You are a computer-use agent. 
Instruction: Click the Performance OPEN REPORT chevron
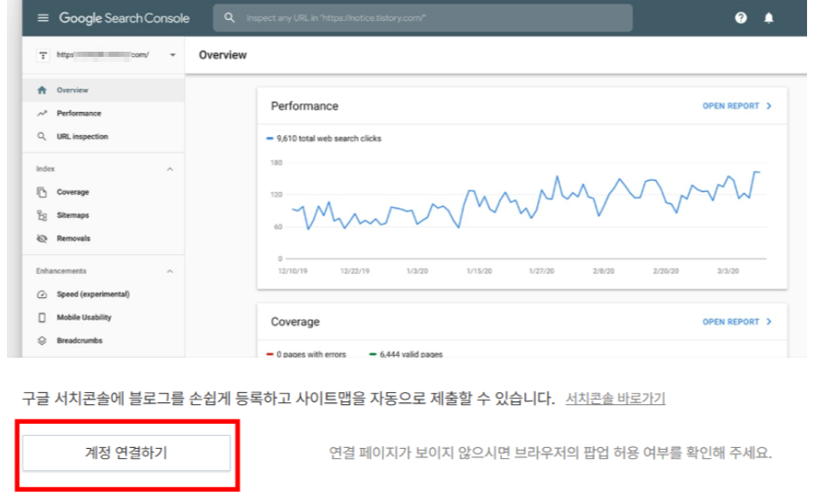point(769,106)
